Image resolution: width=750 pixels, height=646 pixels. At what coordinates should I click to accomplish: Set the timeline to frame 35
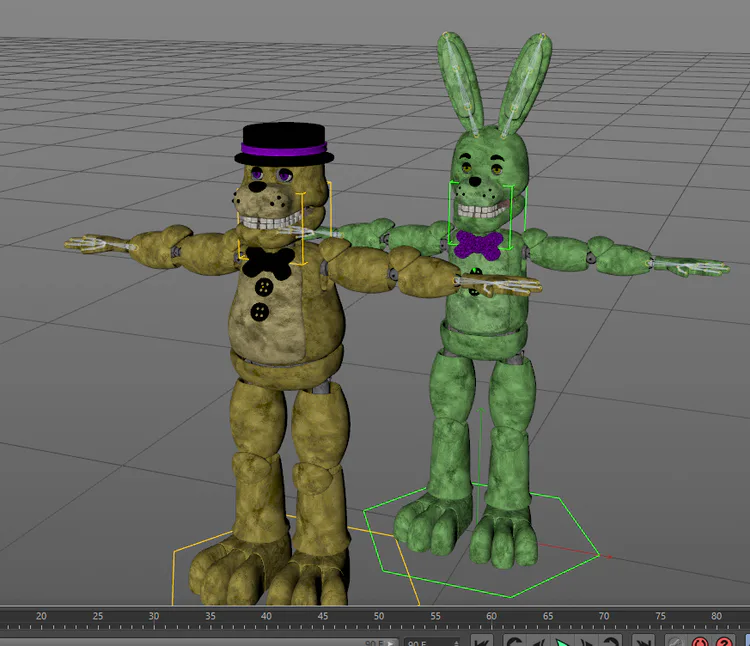click(x=210, y=616)
